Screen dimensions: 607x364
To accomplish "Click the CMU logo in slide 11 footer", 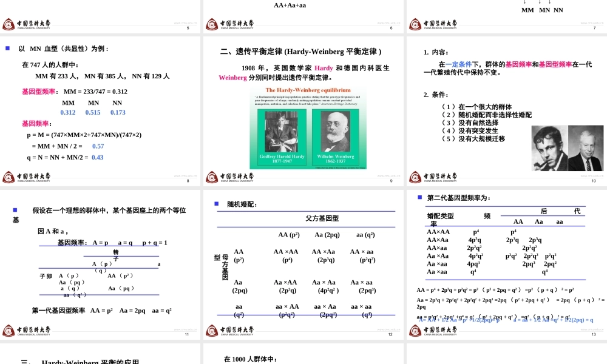I will click(x=8, y=331).
